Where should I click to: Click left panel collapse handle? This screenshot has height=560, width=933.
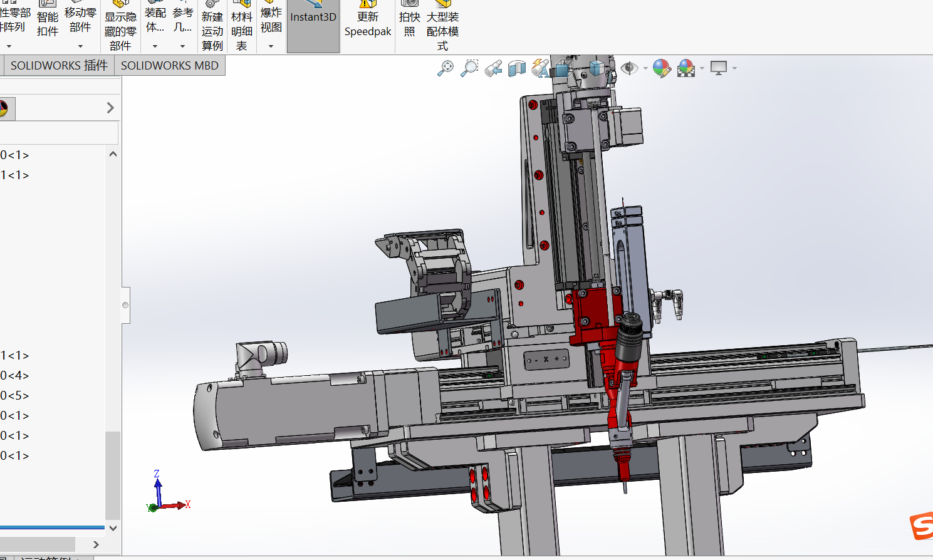[126, 305]
